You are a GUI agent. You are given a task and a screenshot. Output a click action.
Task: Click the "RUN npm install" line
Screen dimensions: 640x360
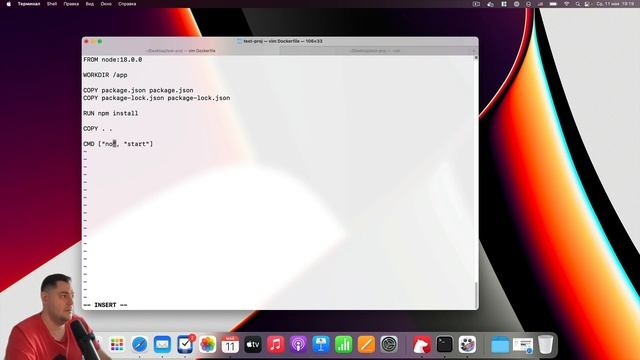point(111,113)
